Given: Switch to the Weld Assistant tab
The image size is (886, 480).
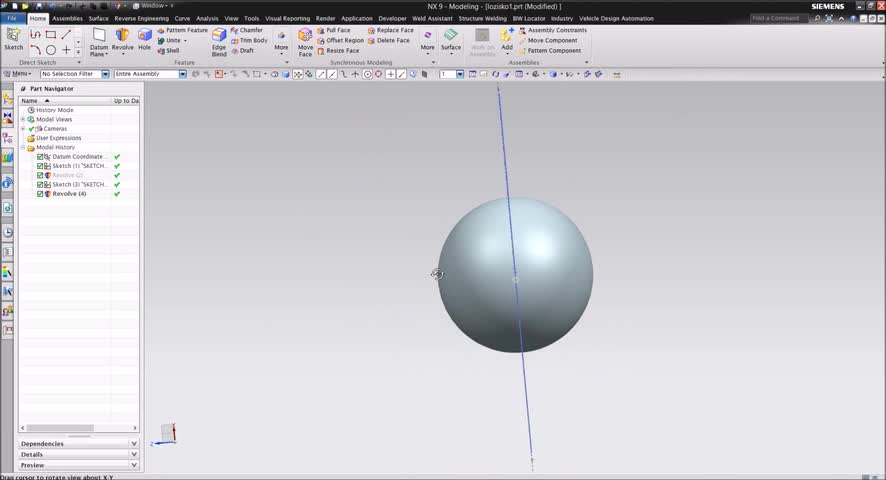Looking at the screenshot, I should tap(432, 19).
